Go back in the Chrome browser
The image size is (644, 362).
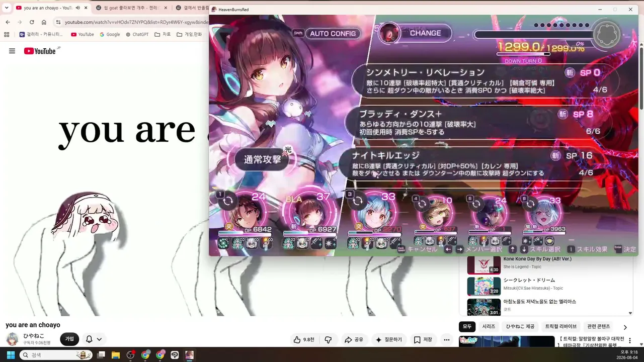[8, 22]
